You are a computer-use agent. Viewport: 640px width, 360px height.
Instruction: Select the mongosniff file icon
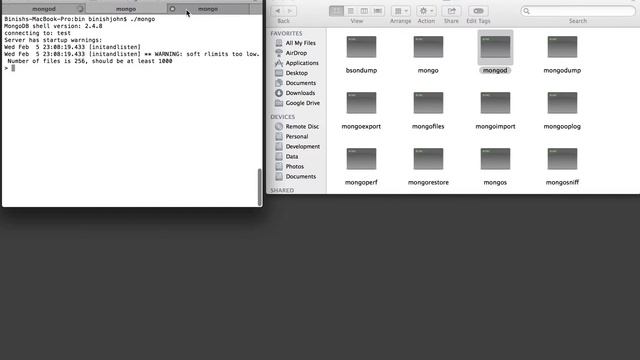562,159
